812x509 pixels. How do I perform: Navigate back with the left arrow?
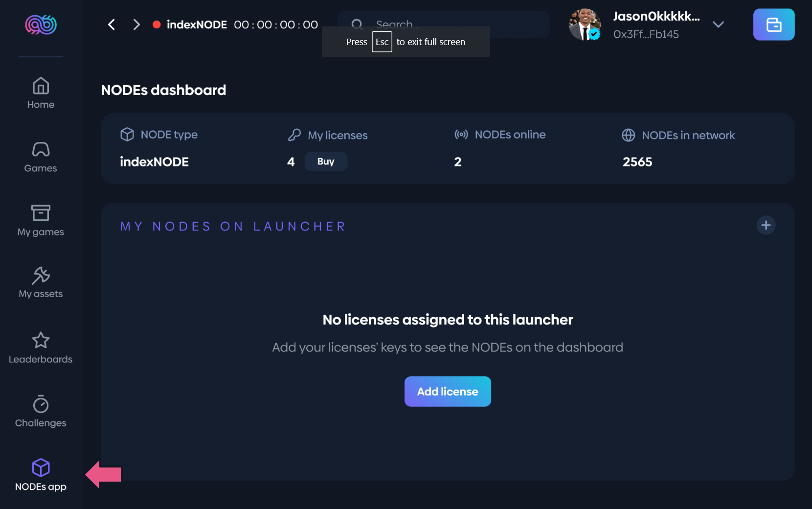tap(112, 24)
